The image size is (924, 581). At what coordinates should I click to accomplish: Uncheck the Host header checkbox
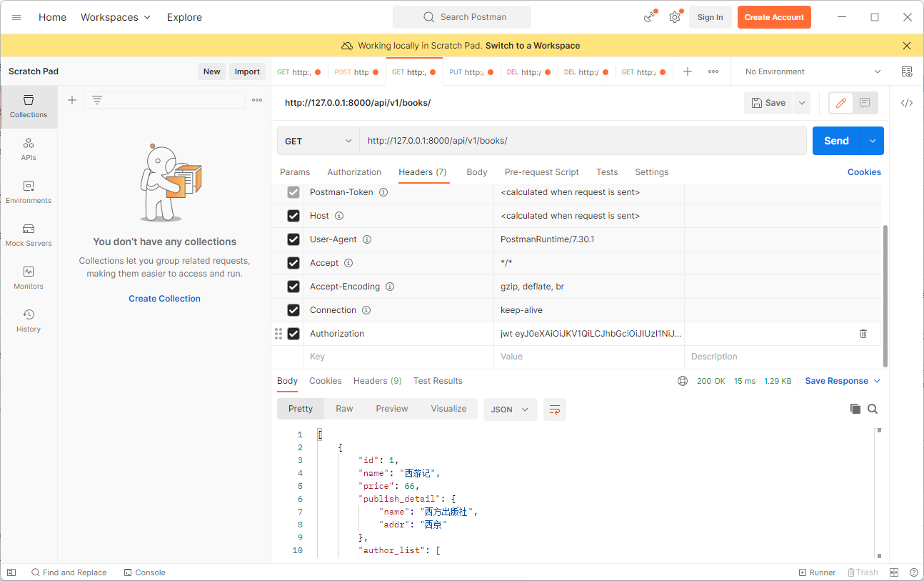pyautogui.click(x=293, y=216)
